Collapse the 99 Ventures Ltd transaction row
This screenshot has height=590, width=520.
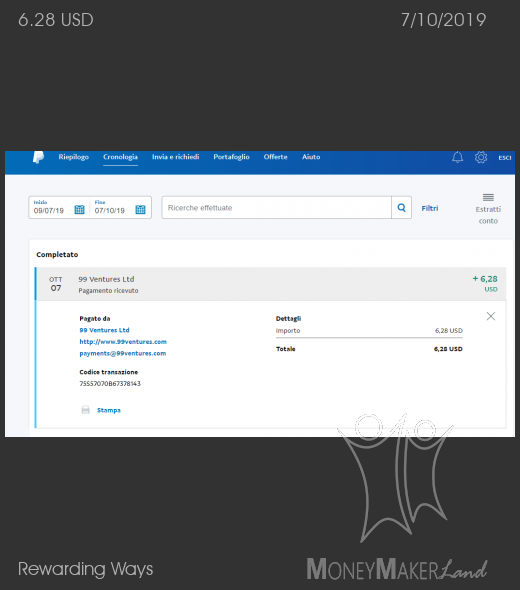[271, 284]
